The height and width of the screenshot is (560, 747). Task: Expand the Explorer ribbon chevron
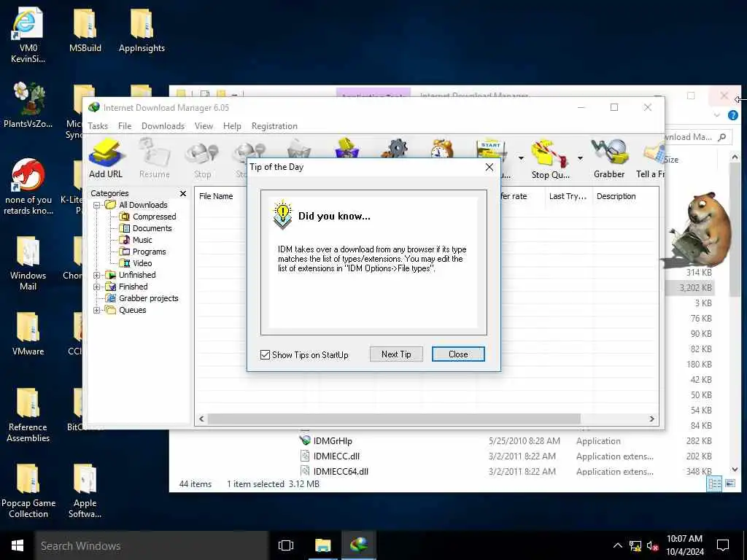tap(716, 115)
